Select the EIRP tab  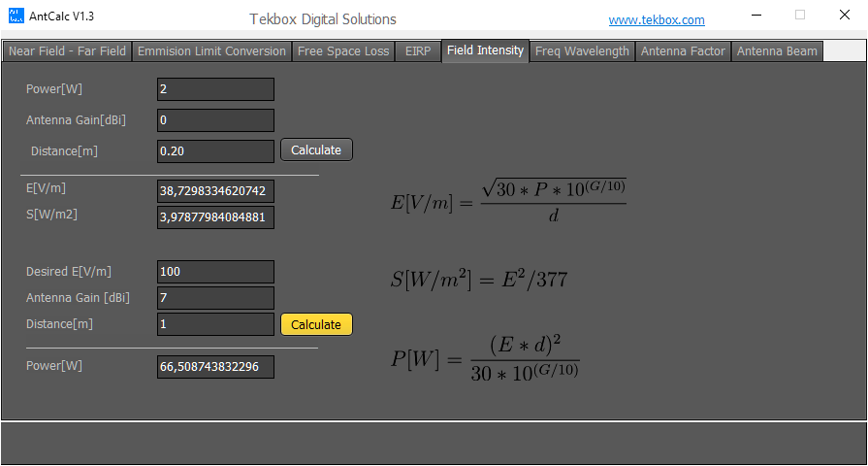[418, 51]
